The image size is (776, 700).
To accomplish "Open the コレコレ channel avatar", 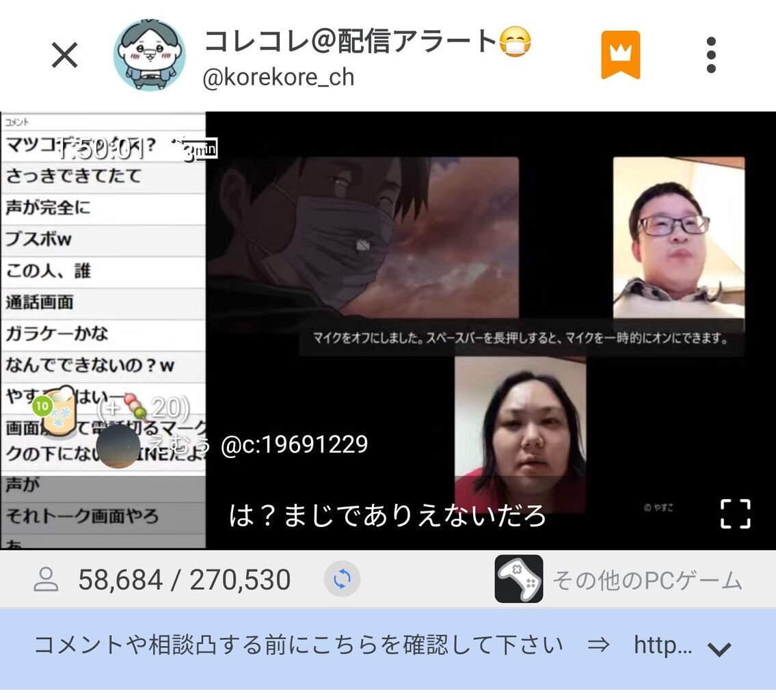I will [150, 55].
